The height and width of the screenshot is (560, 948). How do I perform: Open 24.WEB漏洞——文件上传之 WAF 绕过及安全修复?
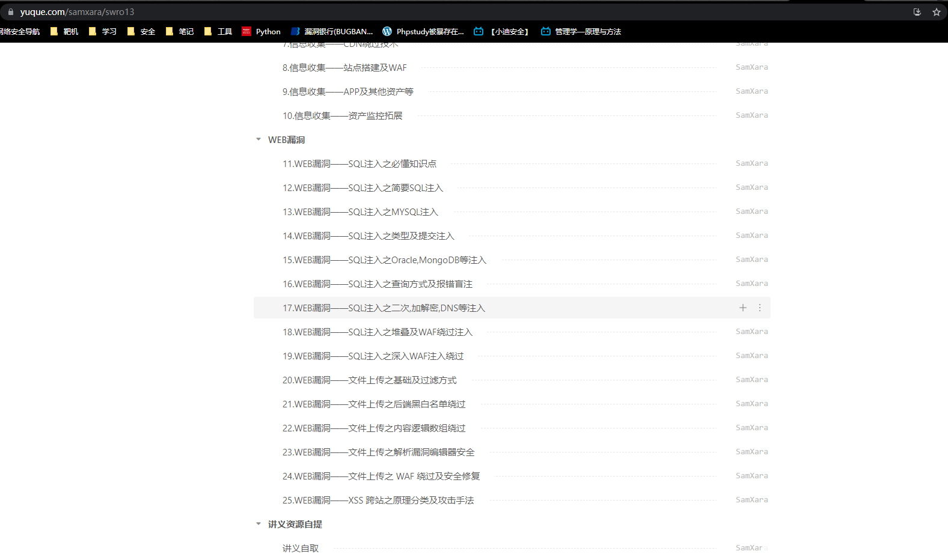[381, 476]
